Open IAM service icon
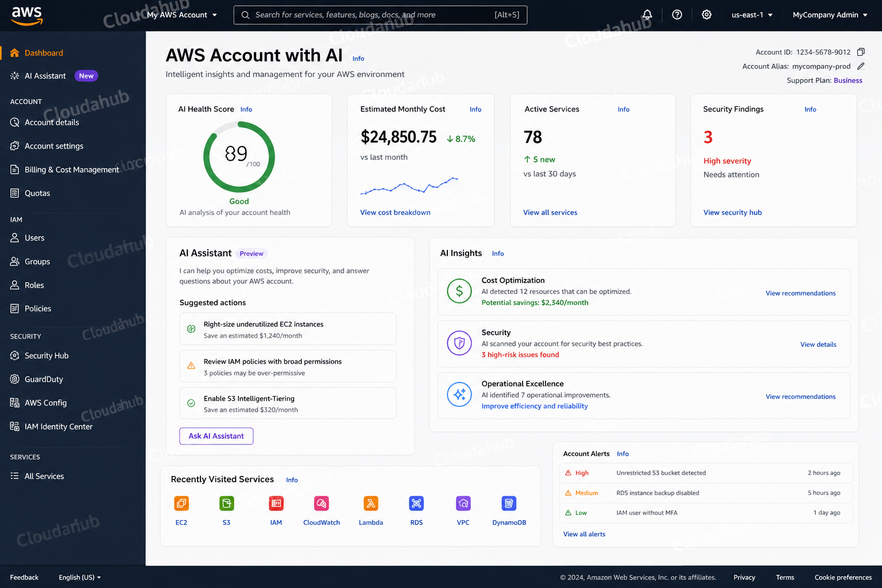This screenshot has width=882, height=588. pos(276,504)
